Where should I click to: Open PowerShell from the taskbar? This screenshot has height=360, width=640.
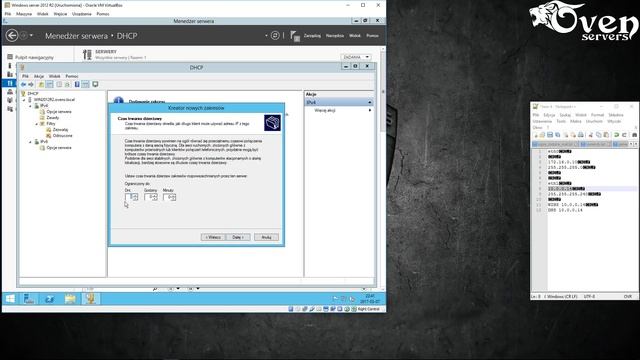point(49,299)
